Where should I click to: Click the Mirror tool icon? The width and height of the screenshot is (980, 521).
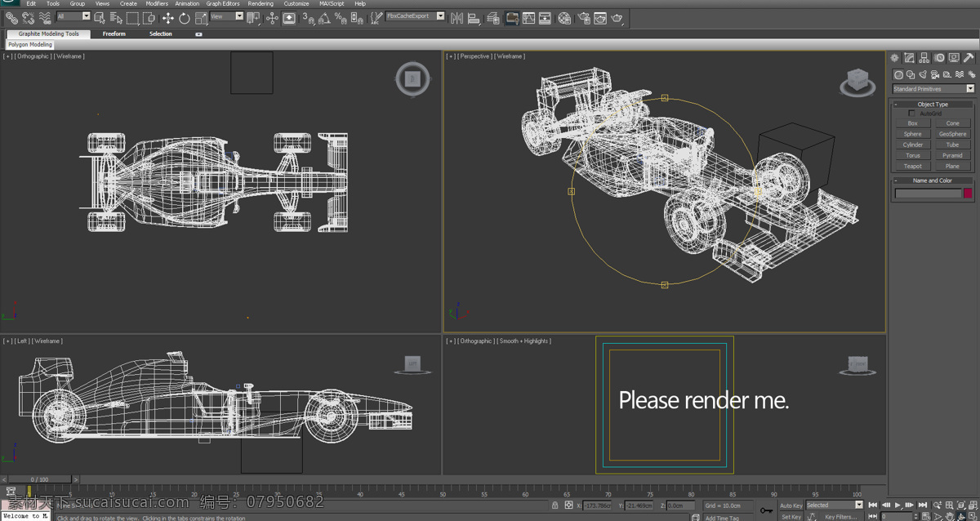tap(457, 17)
